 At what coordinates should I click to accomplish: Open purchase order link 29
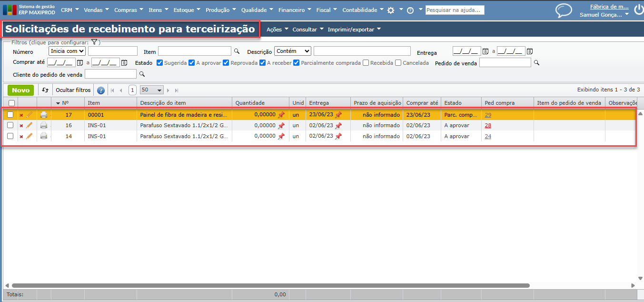coord(488,115)
